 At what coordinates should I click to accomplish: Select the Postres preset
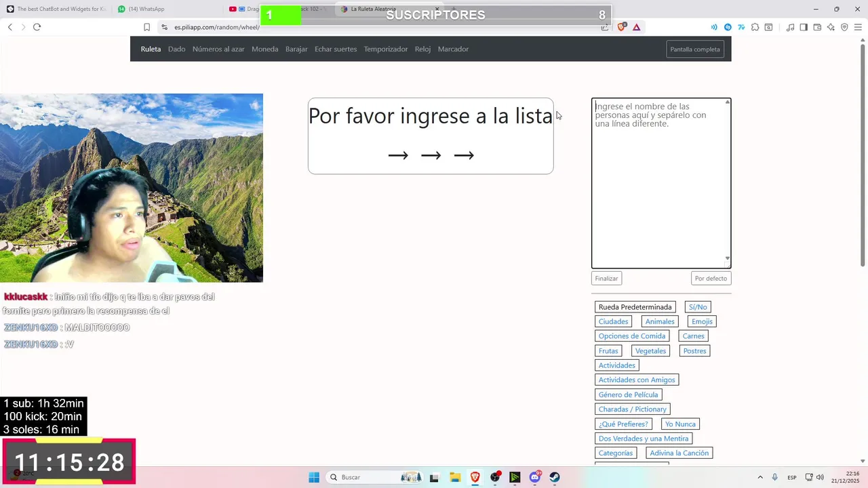click(x=694, y=351)
